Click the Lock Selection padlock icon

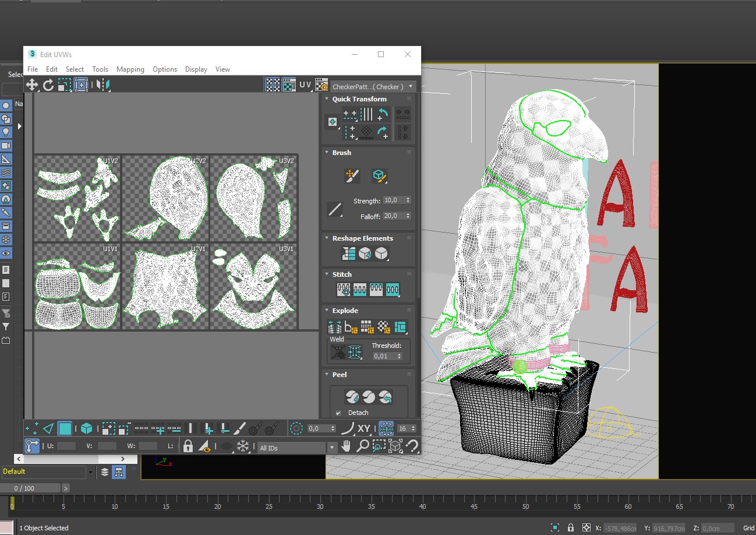coord(188,446)
